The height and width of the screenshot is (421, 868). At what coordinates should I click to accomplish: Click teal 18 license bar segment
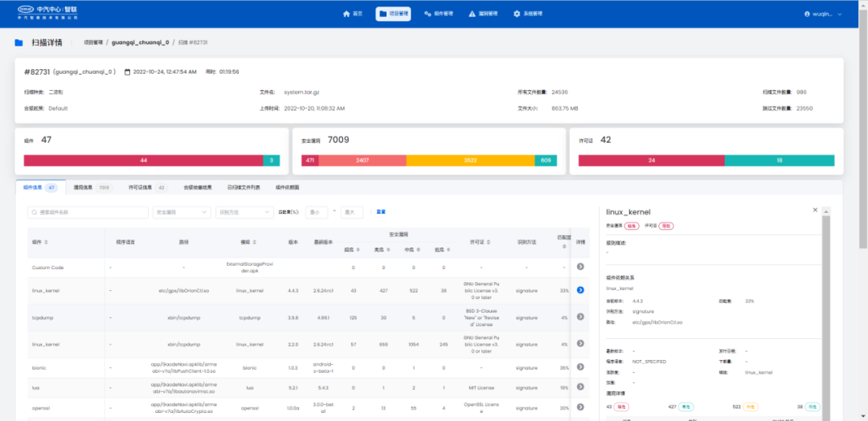(780, 161)
